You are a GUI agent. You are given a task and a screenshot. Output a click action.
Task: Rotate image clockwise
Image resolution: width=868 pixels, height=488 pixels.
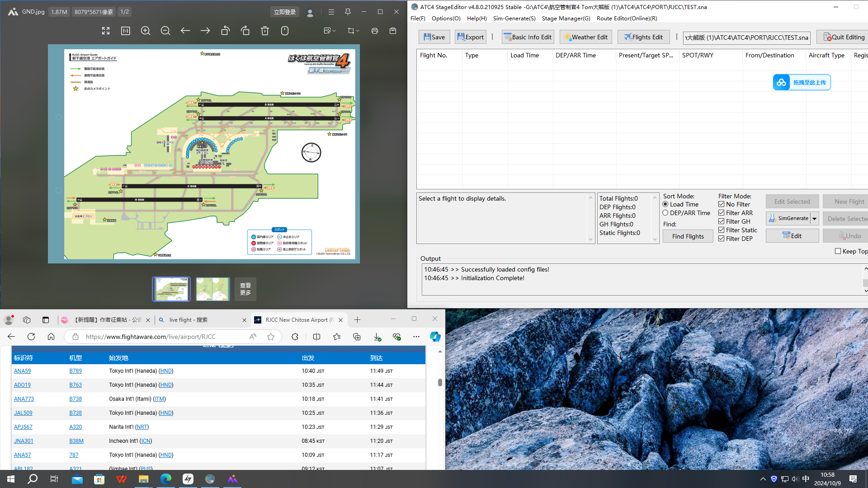[245, 31]
